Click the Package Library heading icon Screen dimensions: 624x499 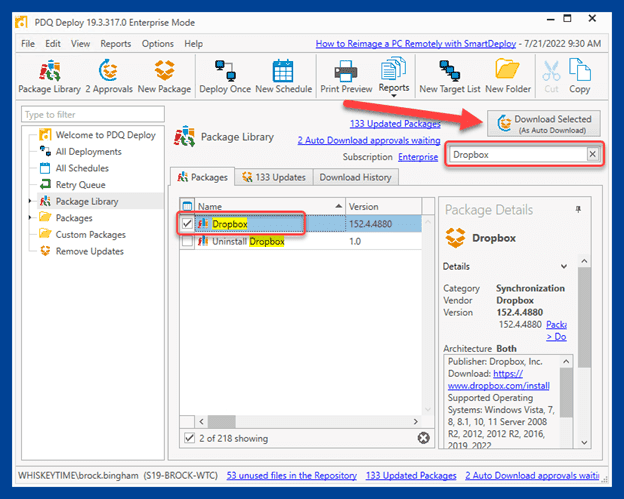184,136
